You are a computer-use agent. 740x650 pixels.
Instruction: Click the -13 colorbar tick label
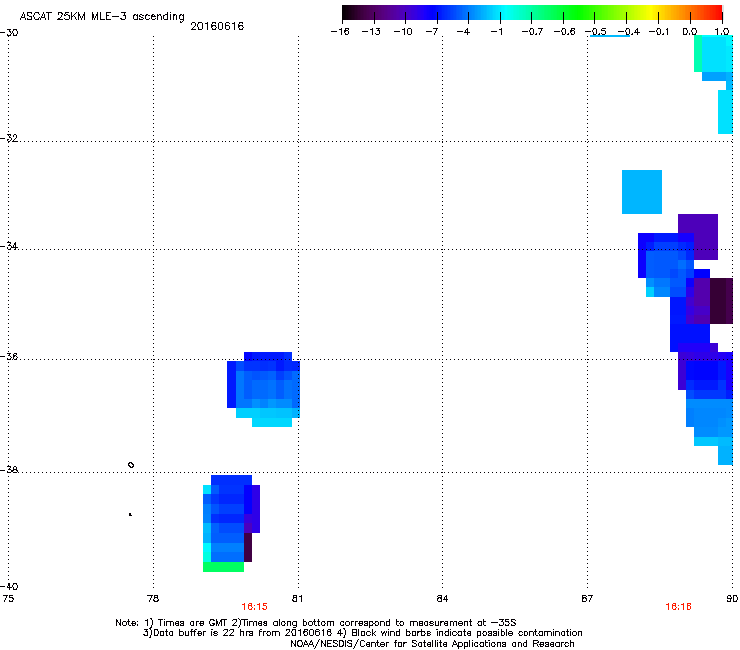371,32
